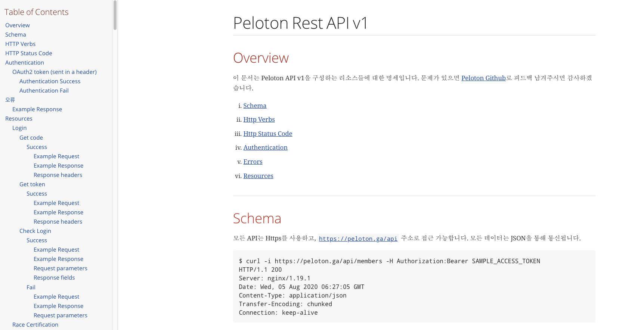Select Get code under Login
Image resolution: width=644 pixels, height=330 pixels.
pos(31,137)
